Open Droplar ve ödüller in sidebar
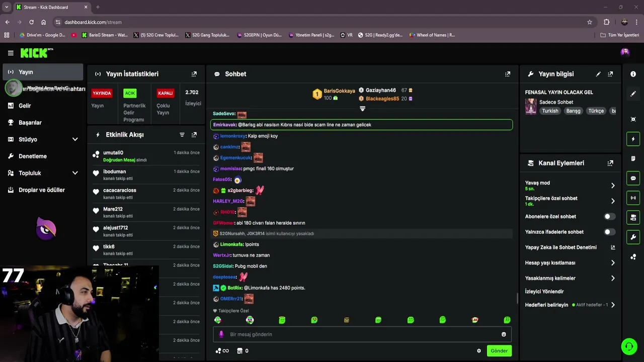The height and width of the screenshot is (362, 644). tap(43, 190)
